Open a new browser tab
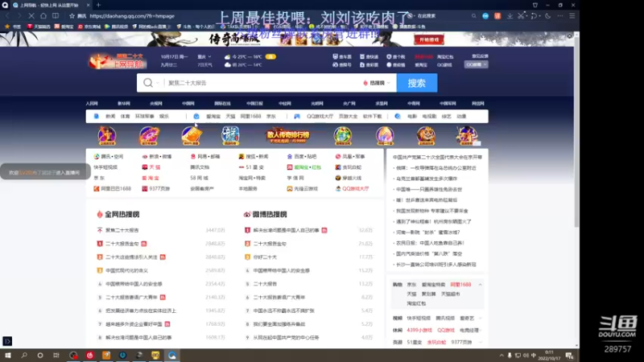The image size is (644, 362). [98, 5]
